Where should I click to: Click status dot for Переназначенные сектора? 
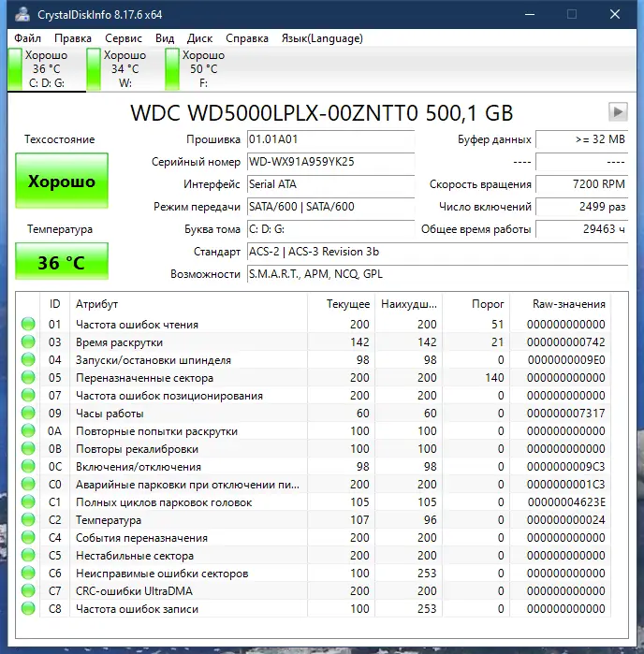[x=28, y=377]
